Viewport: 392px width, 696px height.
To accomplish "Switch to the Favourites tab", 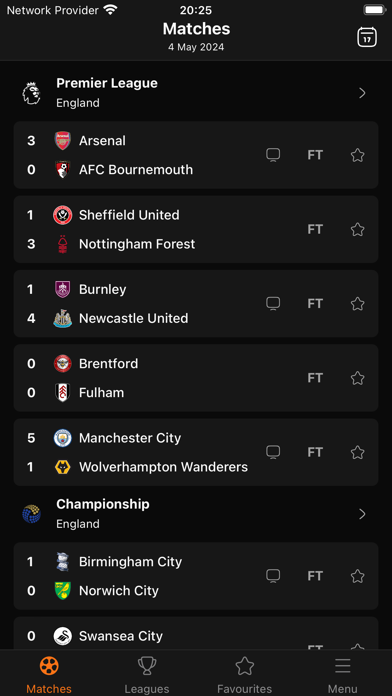I will [245, 675].
